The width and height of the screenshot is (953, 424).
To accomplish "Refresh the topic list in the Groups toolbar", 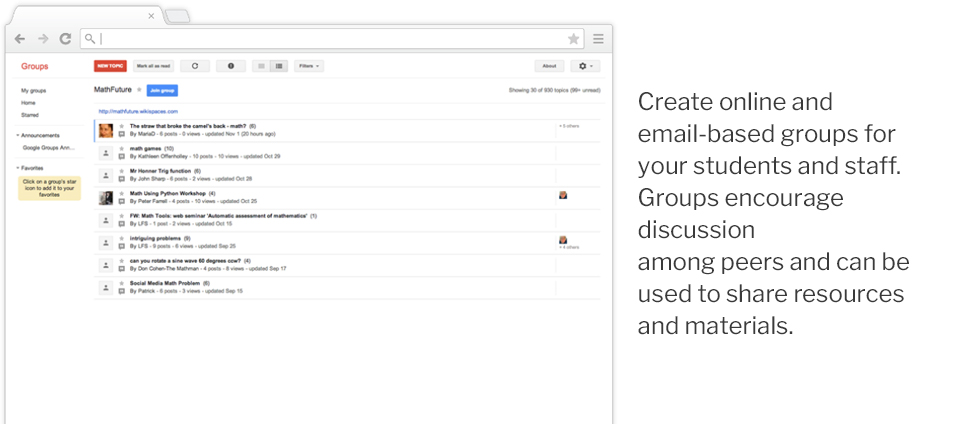I will point(194,66).
